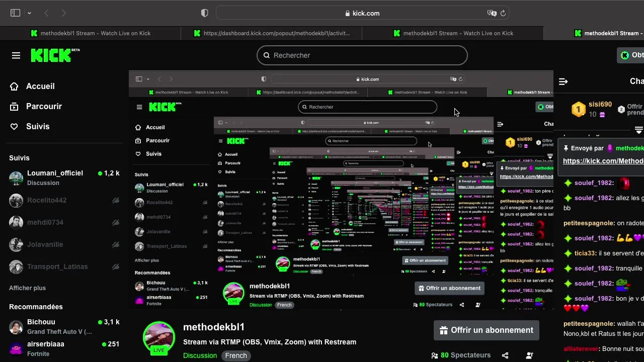Screen dimensions: 644x362
Task: Reload the page with refresh icon
Action: point(503,13)
